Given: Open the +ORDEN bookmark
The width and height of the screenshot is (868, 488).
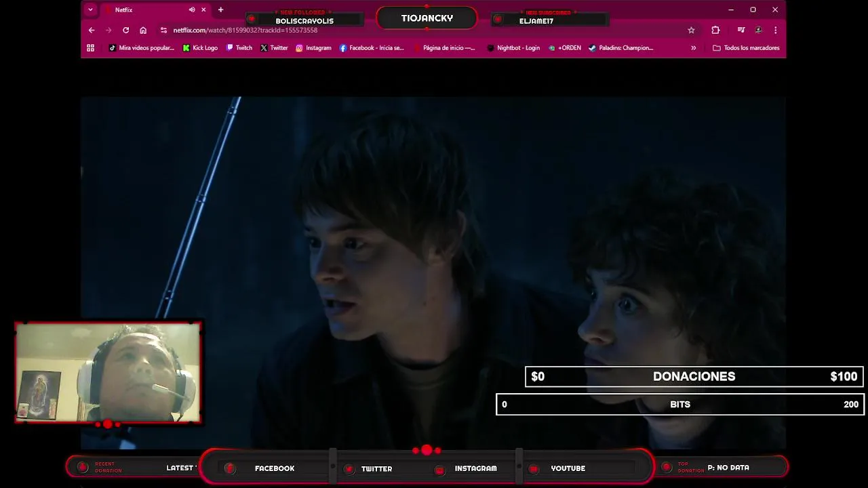Looking at the screenshot, I should (565, 48).
